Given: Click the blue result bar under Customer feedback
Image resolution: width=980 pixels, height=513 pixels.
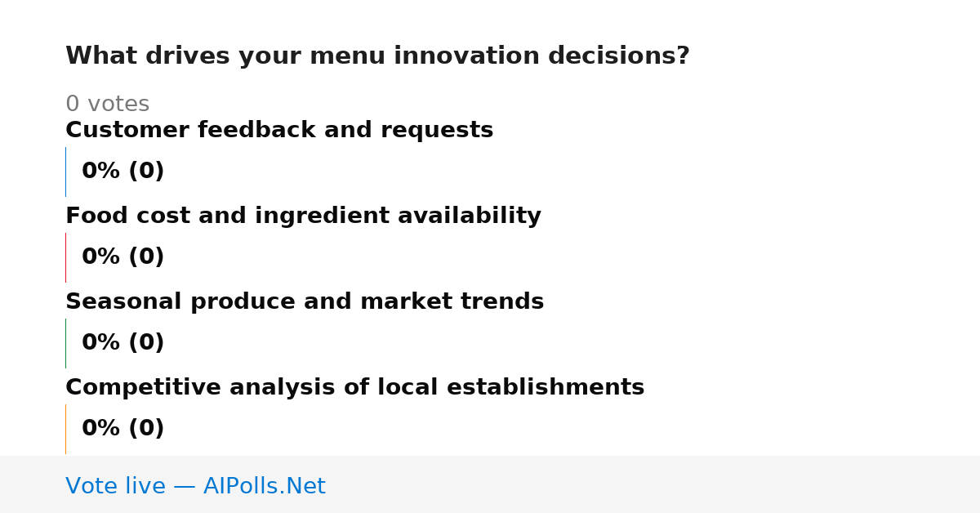Looking at the screenshot, I should coord(65,172).
